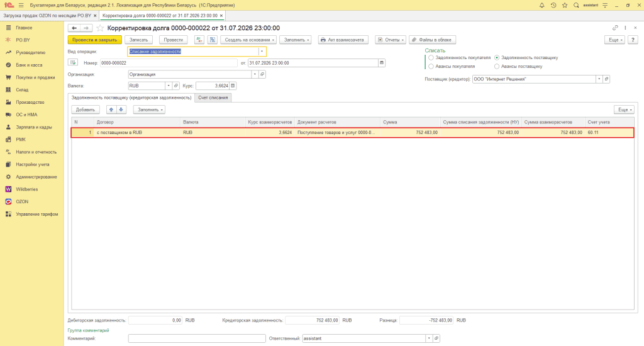Open Wildberries section in sidebar
This screenshot has width=644, height=346.
[x=26, y=189]
